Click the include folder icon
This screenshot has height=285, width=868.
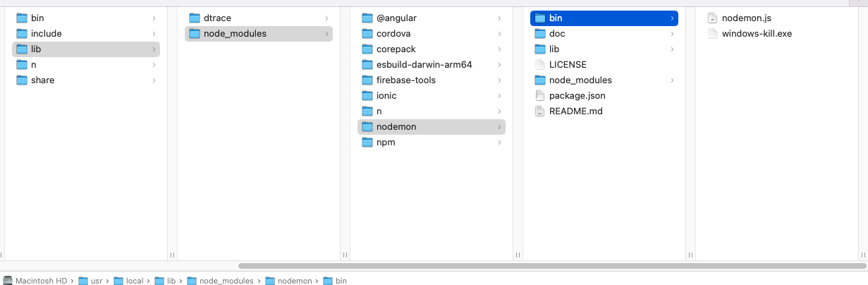[x=21, y=33]
